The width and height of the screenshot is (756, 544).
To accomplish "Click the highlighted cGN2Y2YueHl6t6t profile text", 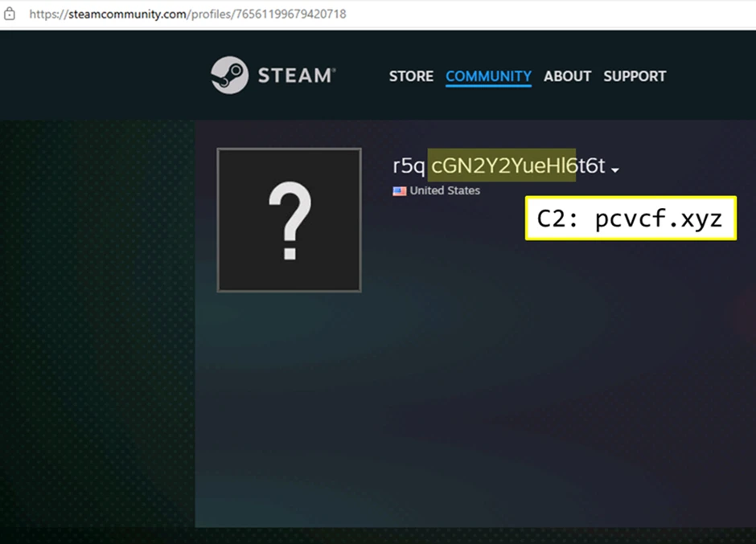I will click(x=503, y=166).
